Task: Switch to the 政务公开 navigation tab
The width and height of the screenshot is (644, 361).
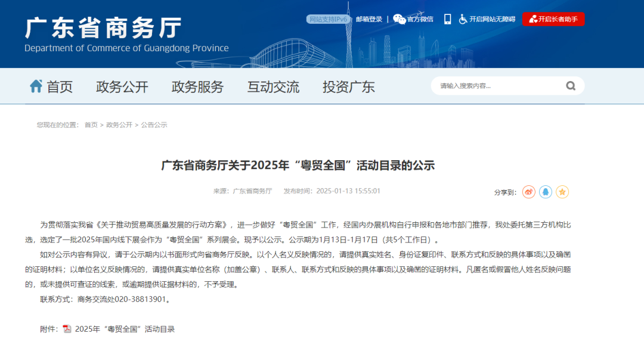Action: pyautogui.click(x=122, y=86)
